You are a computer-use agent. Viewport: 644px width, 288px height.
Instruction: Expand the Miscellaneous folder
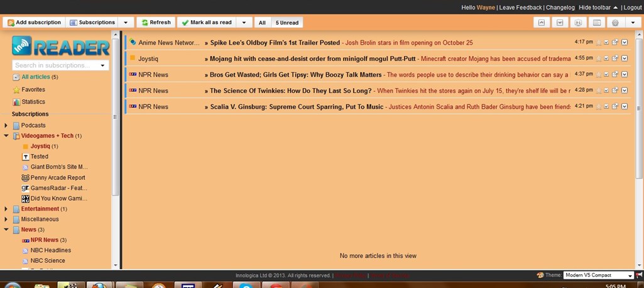point(6,219)
